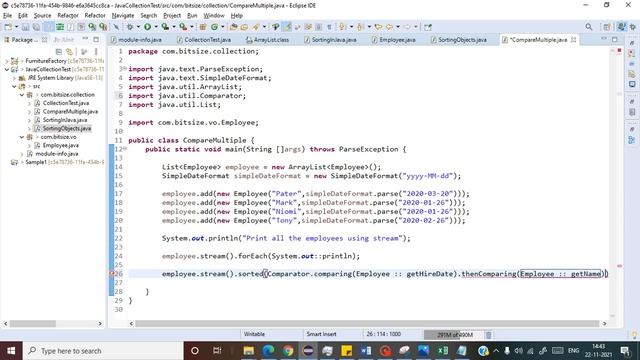Click the error marker on line 26
Image resolution: width=640 pixels, height=360 pixels.
coord(111,274)
